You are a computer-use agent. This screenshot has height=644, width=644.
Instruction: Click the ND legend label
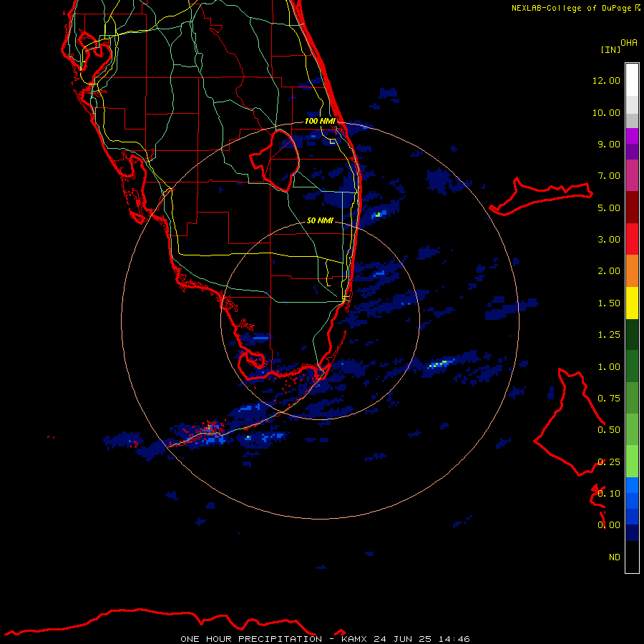click(x=615, y=557)
